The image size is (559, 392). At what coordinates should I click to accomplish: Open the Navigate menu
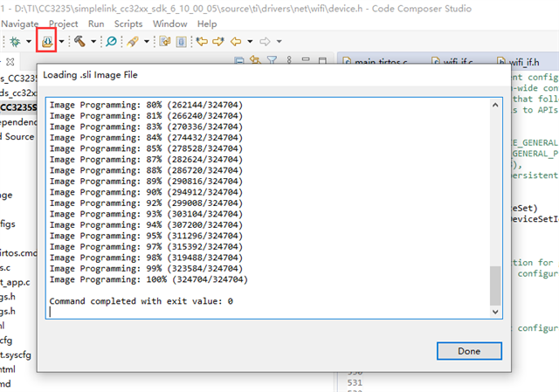tap(20, 24)
